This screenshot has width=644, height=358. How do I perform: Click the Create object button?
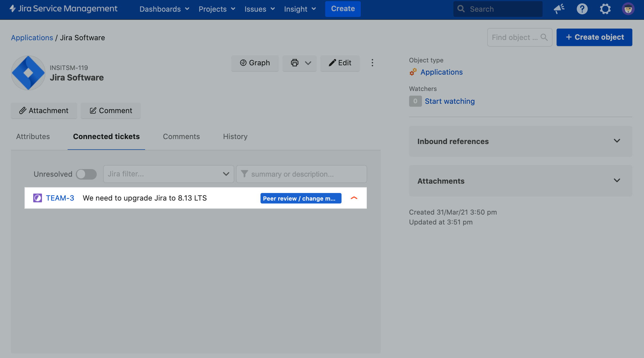tap(594, 37)
